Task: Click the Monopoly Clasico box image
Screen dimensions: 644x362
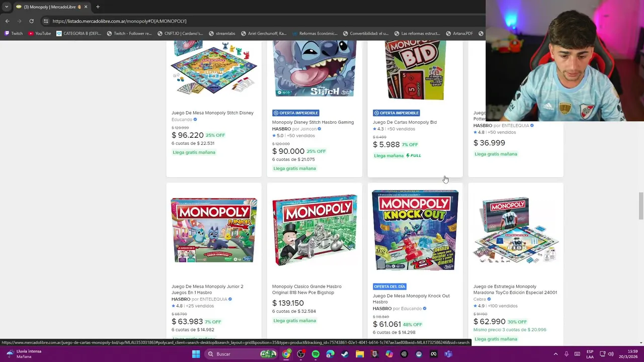Action: (x=314, y=230)
